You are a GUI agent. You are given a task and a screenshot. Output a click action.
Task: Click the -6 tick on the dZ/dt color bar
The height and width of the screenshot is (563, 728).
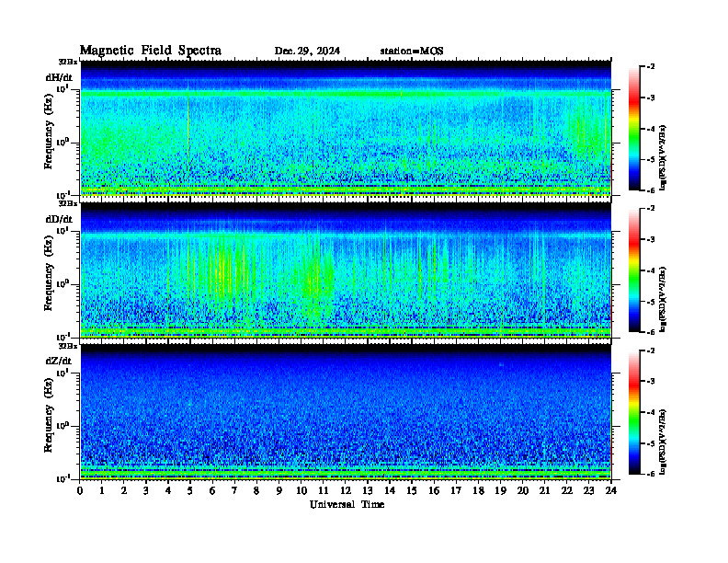(651, 474)
